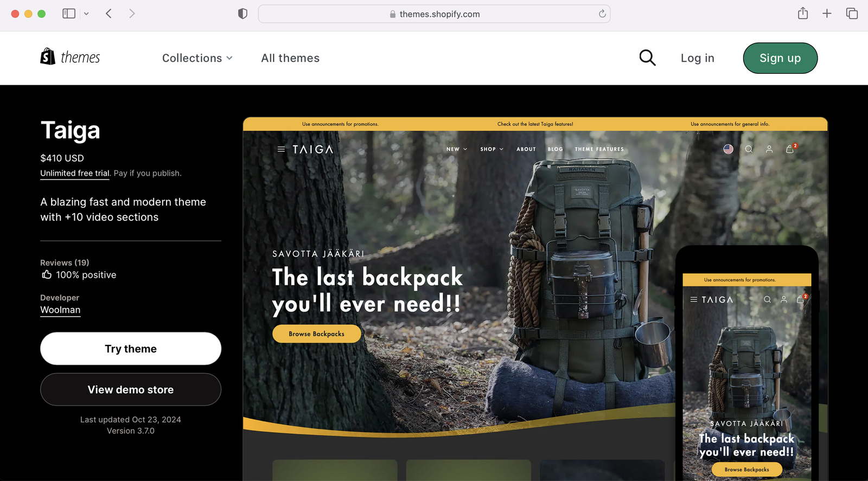Click the Shopify themes logo
The image size is (868, 481).
70,57
